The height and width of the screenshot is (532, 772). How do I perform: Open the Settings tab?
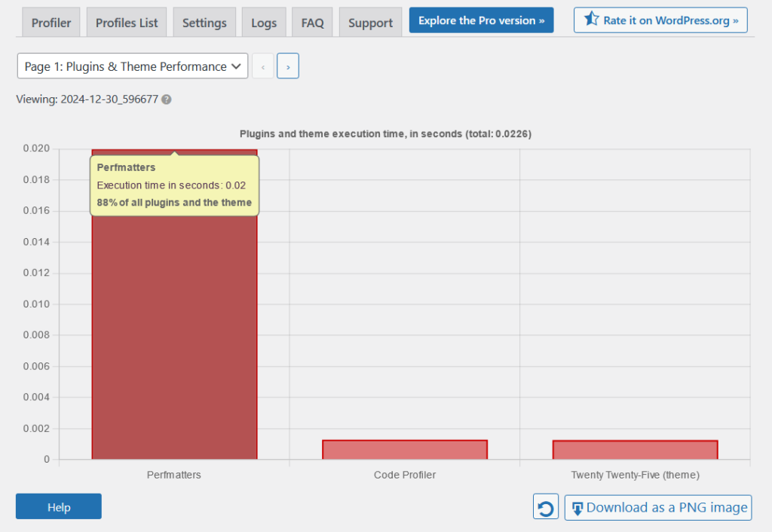point(204,23)
